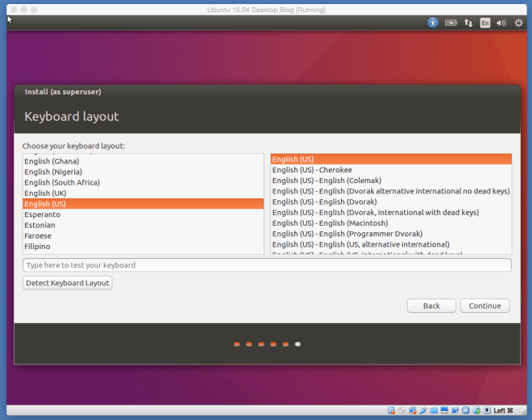Click Detect Keyboard Layout button

click(68, 283)
